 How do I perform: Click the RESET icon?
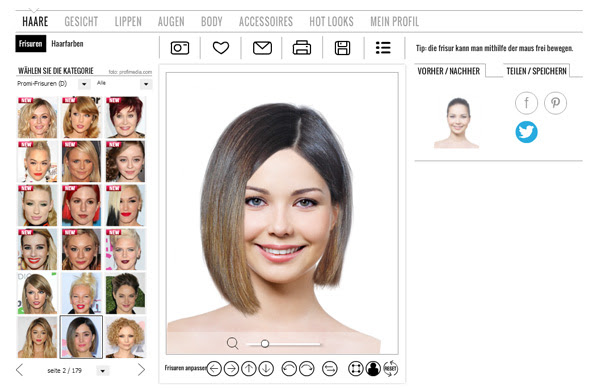pyautogui.click(x=390, y=369)
